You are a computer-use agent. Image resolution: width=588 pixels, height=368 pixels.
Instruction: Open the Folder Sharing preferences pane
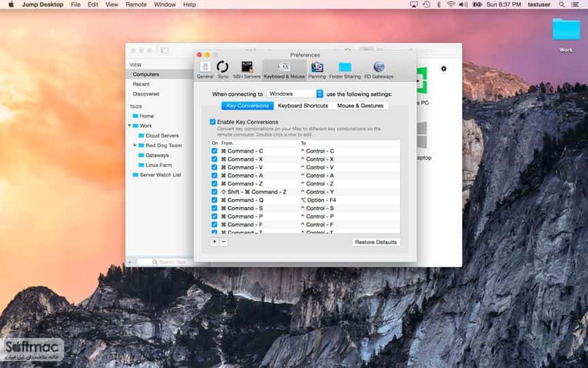(345, 70)
